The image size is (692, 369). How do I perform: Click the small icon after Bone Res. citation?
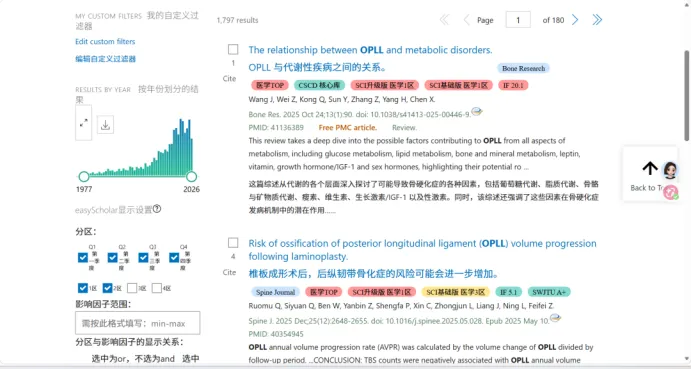pyautogui.click(x=477, y=111)
